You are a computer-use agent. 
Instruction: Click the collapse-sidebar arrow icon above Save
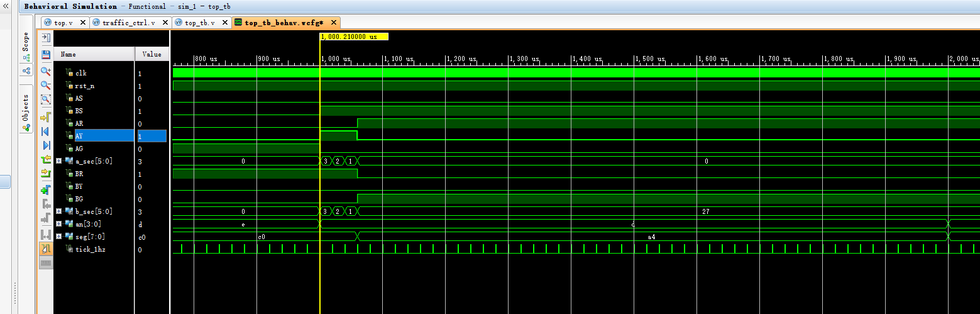click(x=46, y=38)
